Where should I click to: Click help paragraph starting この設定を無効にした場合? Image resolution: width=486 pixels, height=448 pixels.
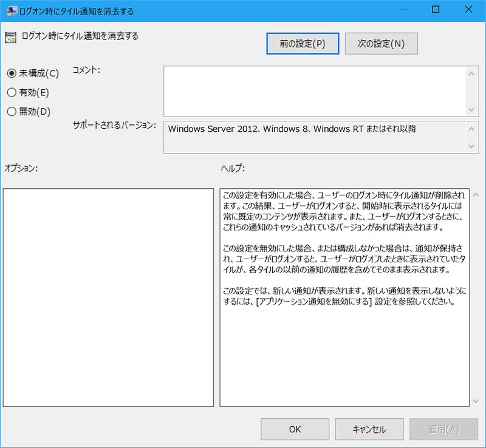point(344,259)
